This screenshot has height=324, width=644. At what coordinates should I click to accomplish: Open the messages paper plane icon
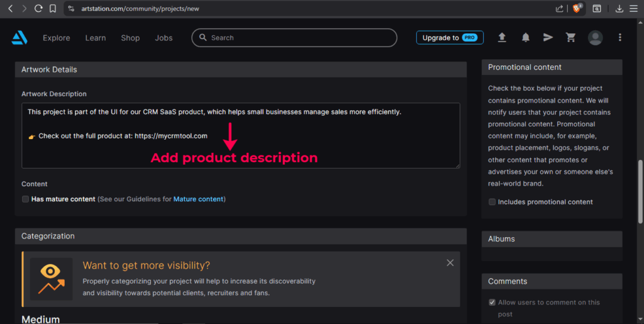point(548,38)
